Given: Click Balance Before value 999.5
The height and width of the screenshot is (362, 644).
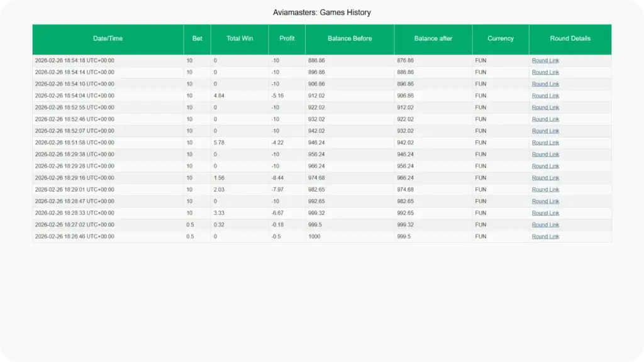Looking at the screenshot, I should (x=315, y=225).
